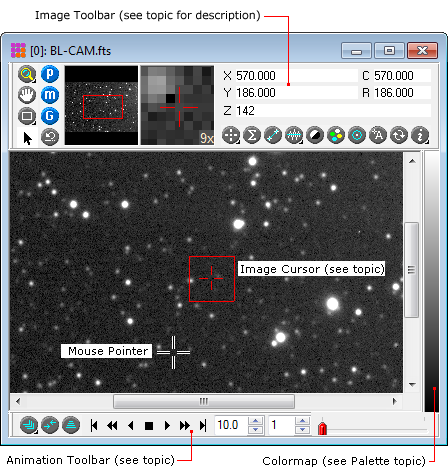Click the info icon in toolbar

[420, 135]
